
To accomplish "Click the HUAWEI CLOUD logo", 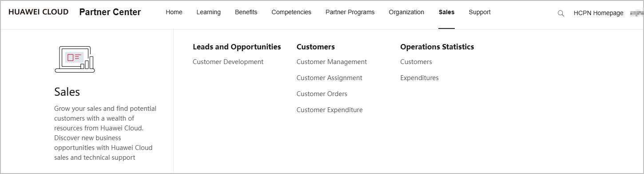I will click(38, 12).
